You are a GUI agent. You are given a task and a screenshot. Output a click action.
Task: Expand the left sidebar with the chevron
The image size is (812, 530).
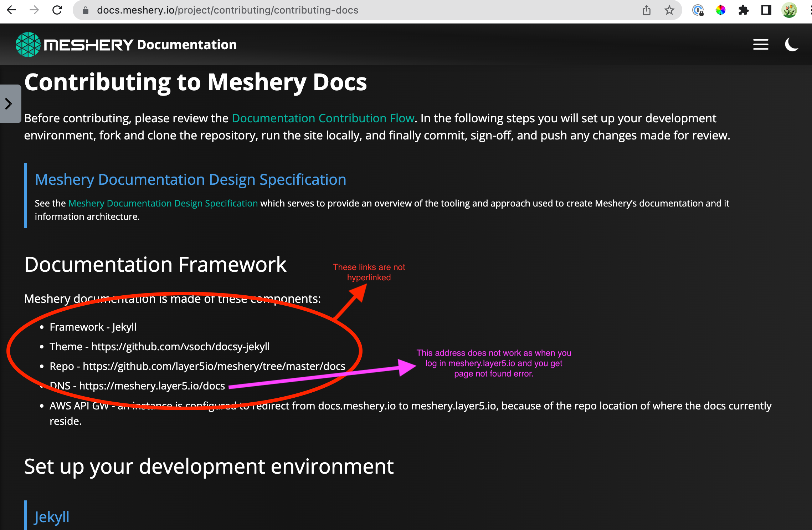(x=8, y=104)
